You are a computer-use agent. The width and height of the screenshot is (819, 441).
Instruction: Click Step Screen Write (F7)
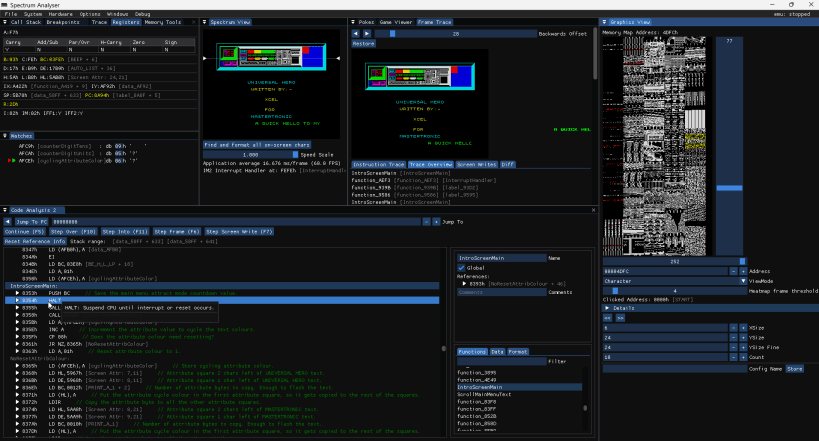(239, 231)
